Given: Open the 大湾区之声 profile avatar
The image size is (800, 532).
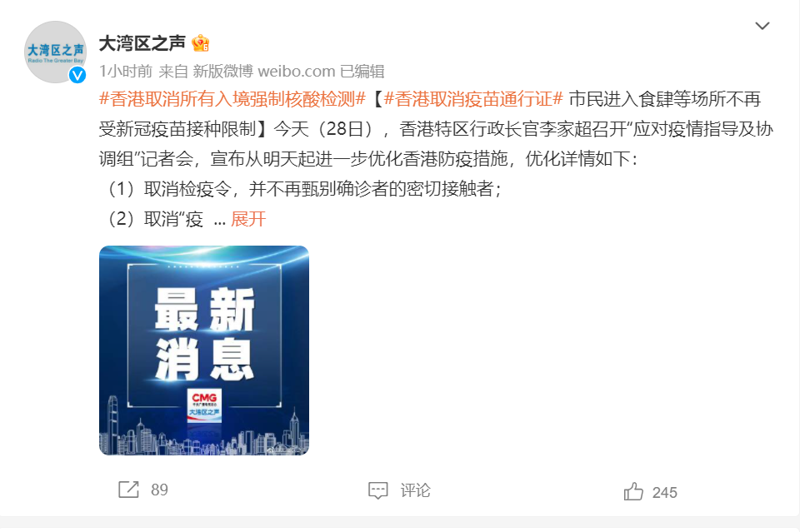Looking at the screenshot, I should tap(55, 52).
